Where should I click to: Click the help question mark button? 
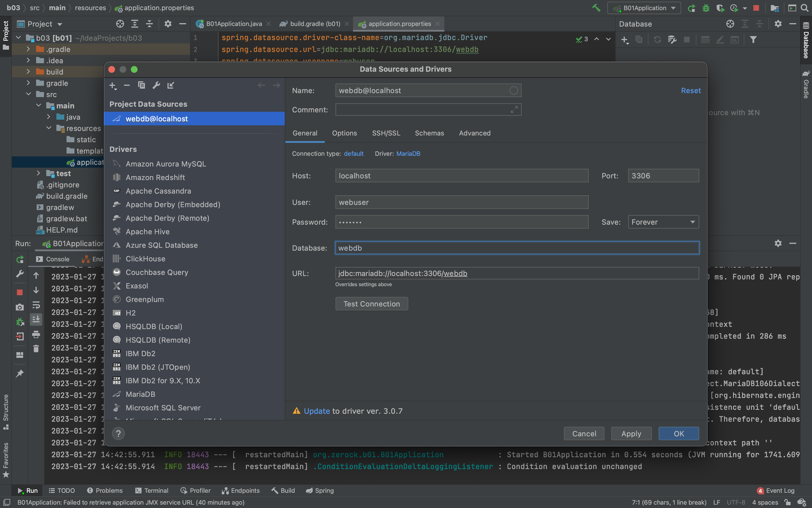coord(118,433)
